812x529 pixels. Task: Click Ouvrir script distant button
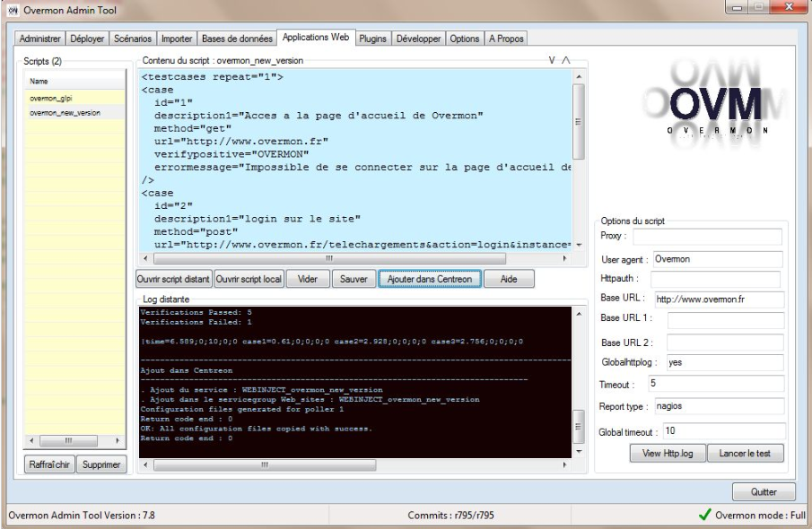click(173, 279)
